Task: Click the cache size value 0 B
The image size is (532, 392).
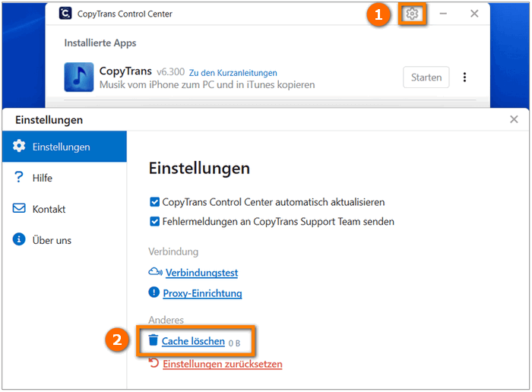Action: (x=234, y=343)
